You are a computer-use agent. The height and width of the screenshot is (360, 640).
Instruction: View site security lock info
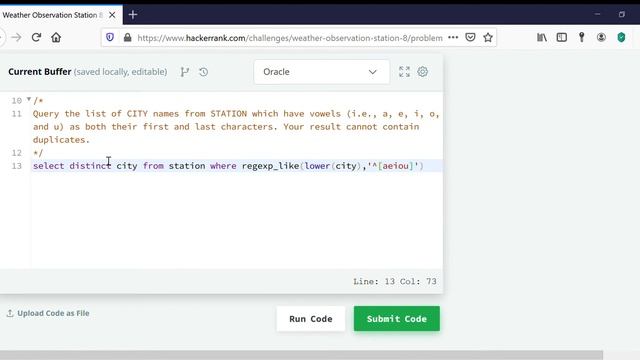pos(127,38)
